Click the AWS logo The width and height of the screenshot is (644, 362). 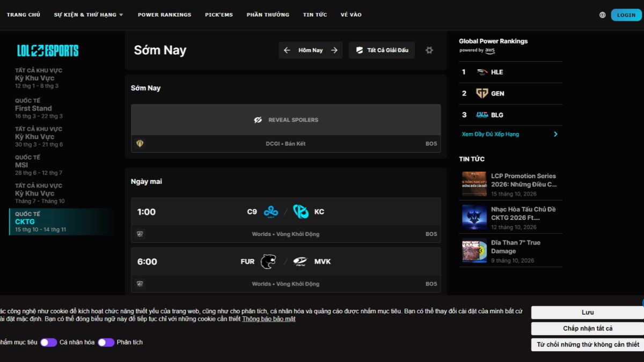490,50
